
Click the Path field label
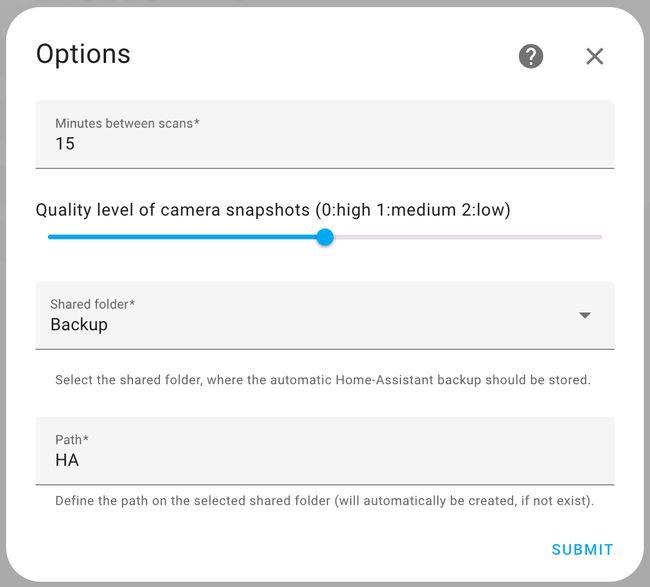[x=72, y=440]
